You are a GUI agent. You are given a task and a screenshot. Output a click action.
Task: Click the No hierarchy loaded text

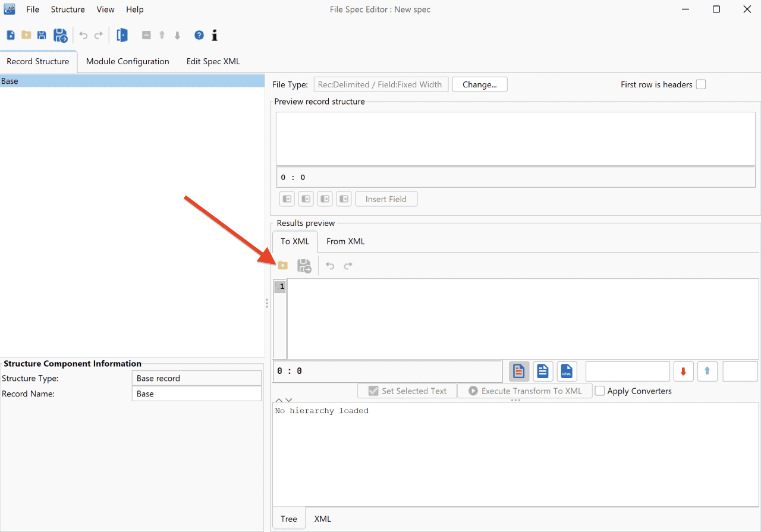click(322, 411)
